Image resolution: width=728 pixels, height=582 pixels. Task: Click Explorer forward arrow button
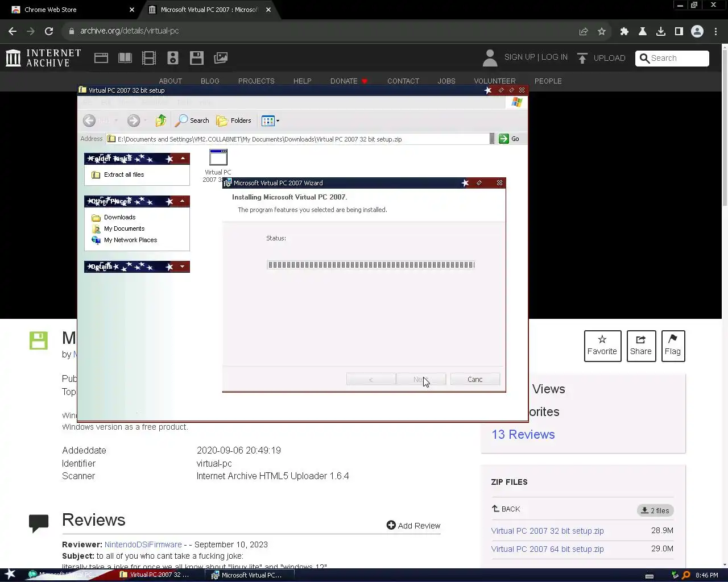(134, 120)
